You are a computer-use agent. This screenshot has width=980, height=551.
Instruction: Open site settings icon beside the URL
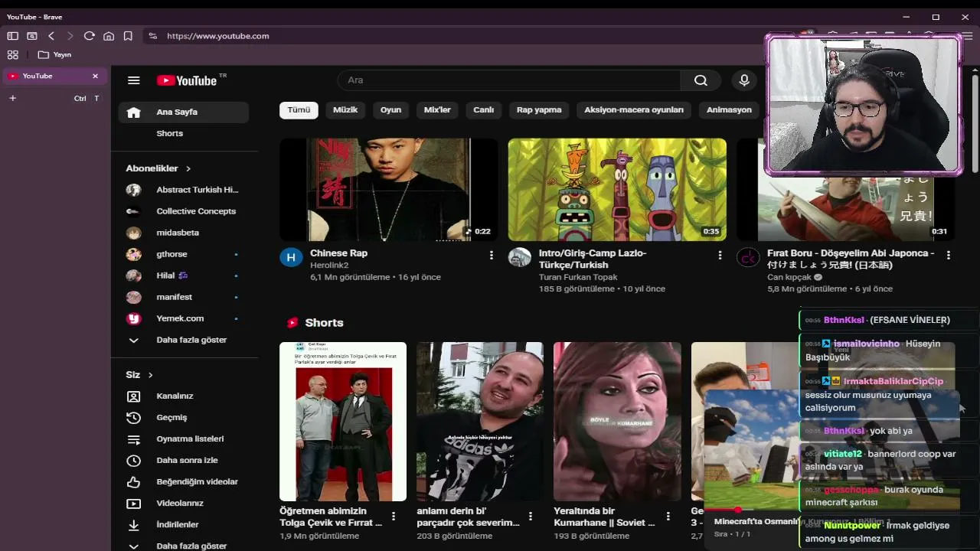pos(152,36)
